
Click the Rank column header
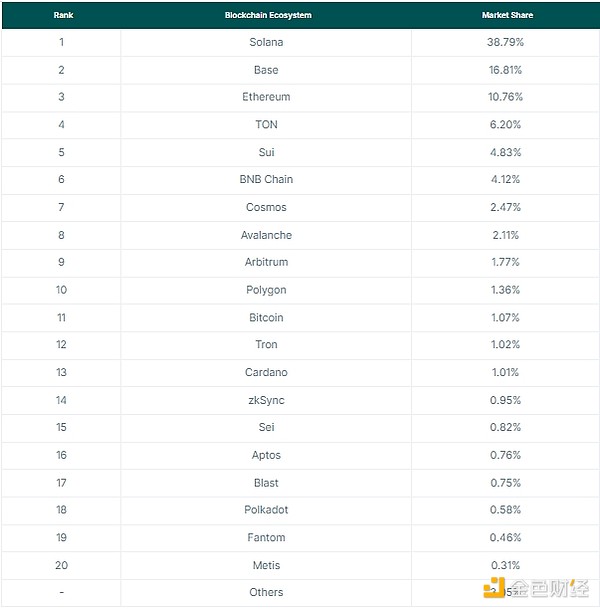62,16
